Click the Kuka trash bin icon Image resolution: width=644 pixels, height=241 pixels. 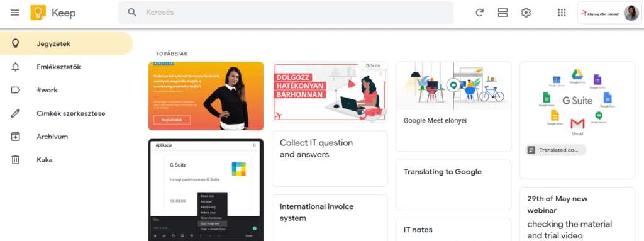[15, 160]
